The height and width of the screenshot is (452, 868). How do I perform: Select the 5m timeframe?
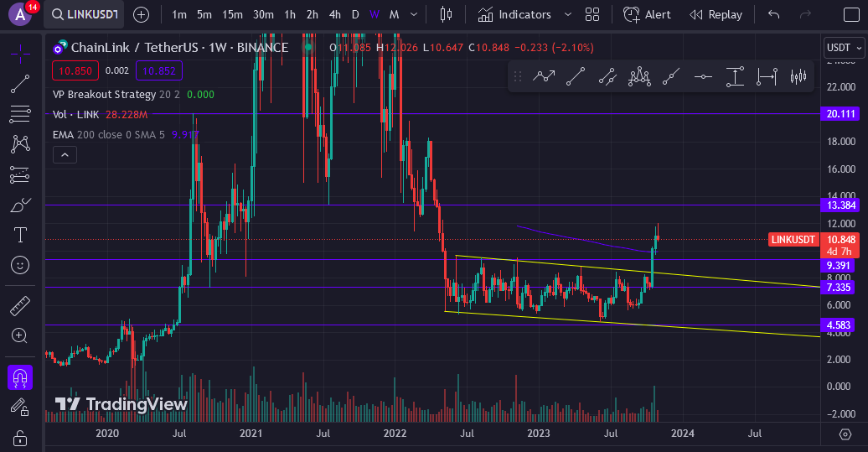pyautogui.click(x=204, y=15)
